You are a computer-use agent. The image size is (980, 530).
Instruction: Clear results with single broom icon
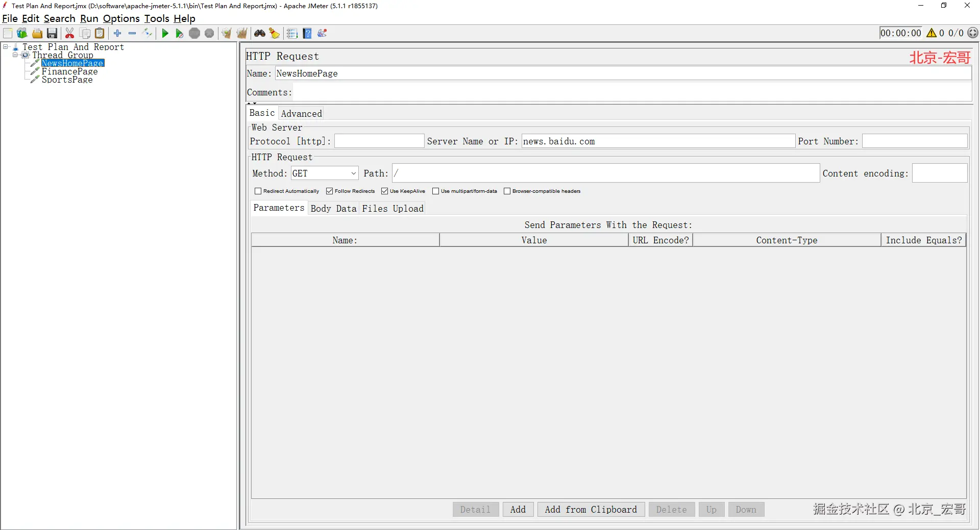coord(227,33)
